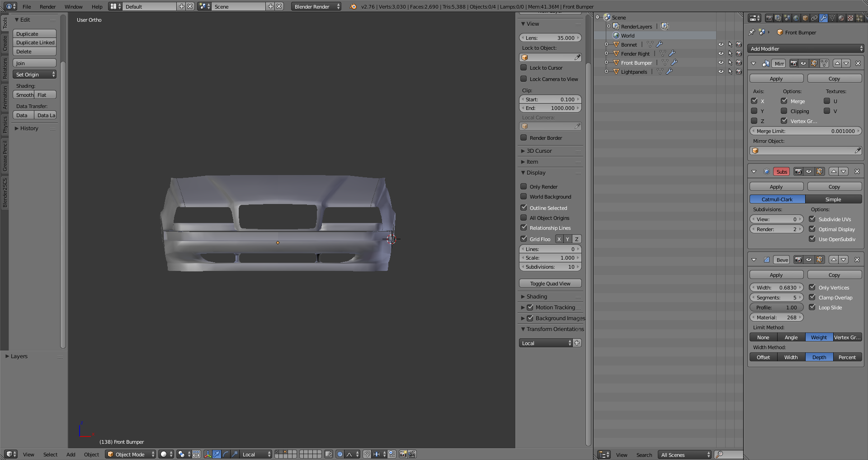Open the Material properties sphere tab

click(x=841, y=18)
